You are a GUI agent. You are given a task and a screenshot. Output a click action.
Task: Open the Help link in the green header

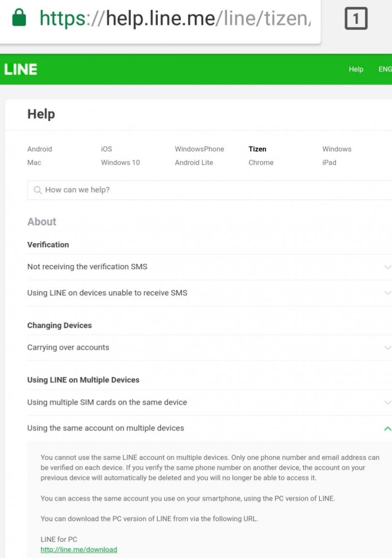(356, 69)
